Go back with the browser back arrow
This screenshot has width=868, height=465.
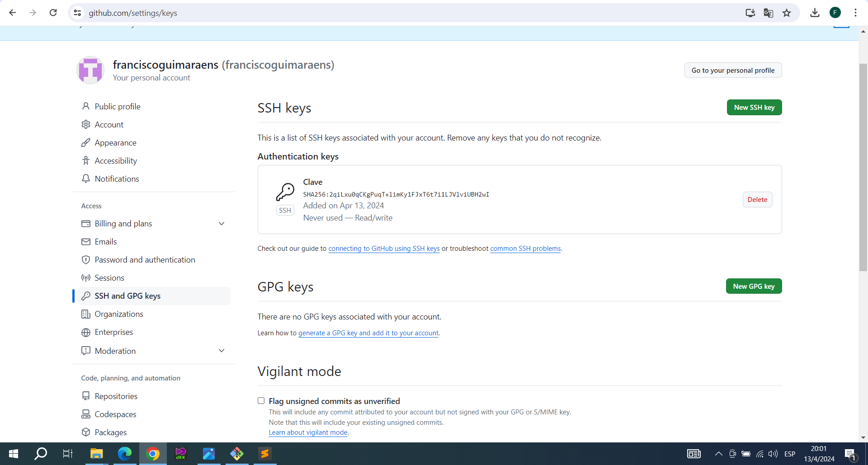pyautogui.click(x=13, y=13)
